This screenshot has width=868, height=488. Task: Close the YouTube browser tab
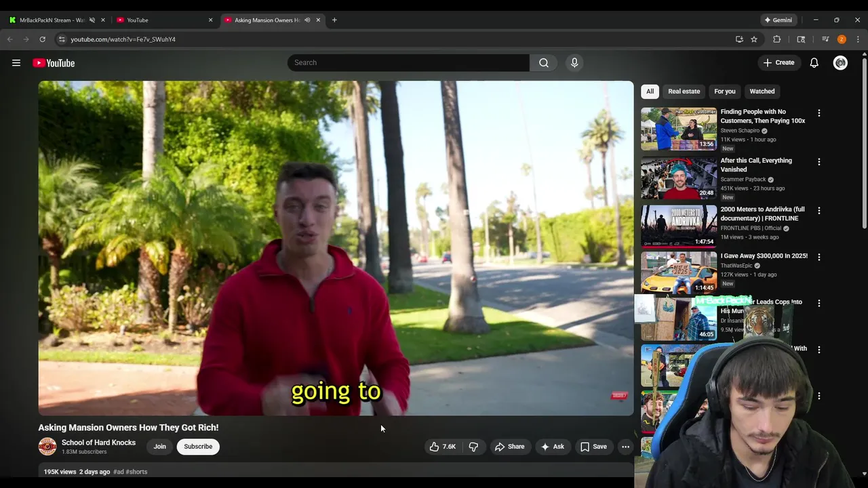210,20
